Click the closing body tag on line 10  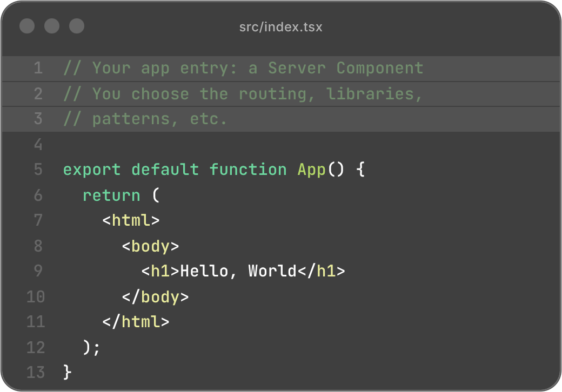point(155,296)
